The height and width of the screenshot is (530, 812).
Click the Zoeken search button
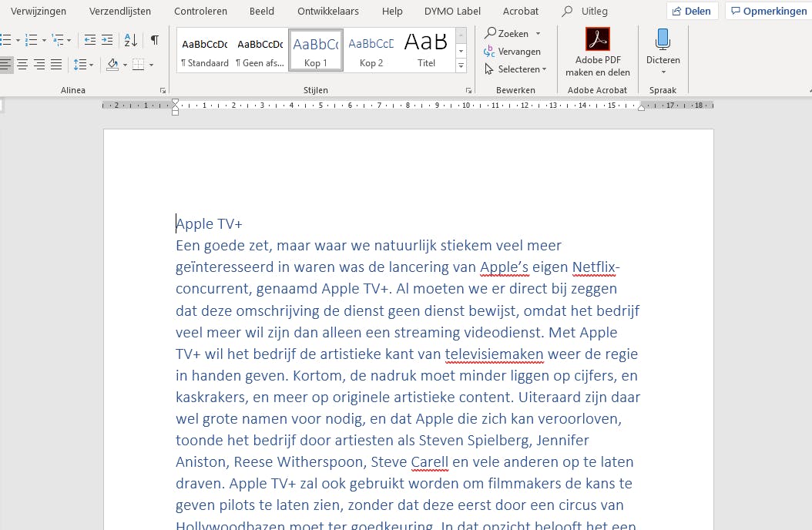point(506,34)
